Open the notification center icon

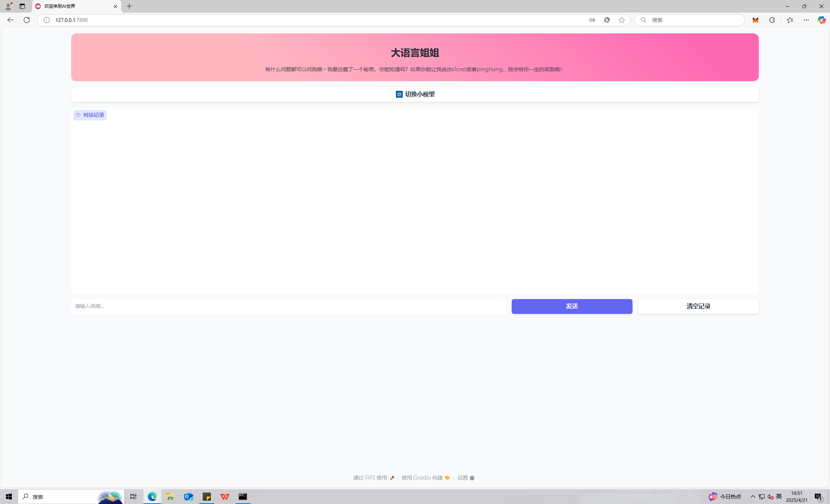(819, 497)
